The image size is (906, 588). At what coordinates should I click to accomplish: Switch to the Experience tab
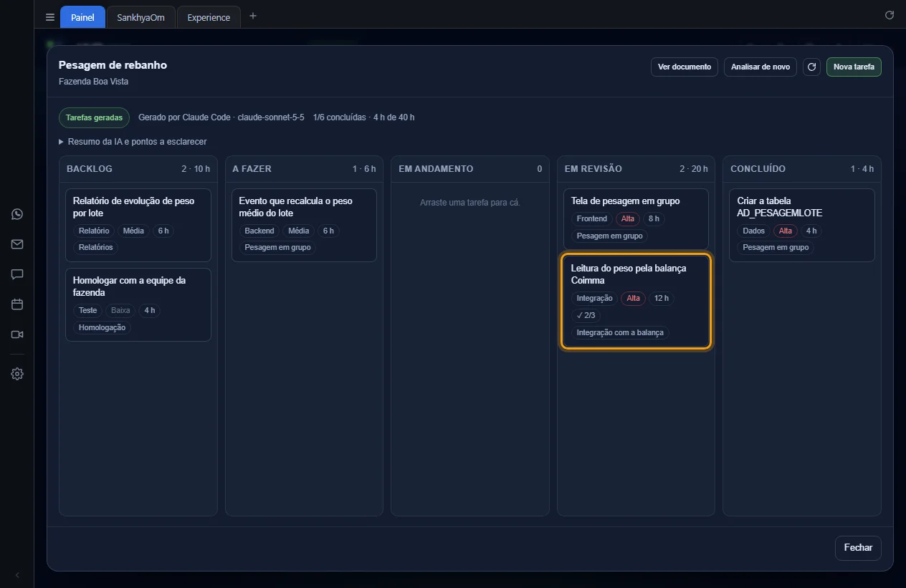tap(209, 17)
